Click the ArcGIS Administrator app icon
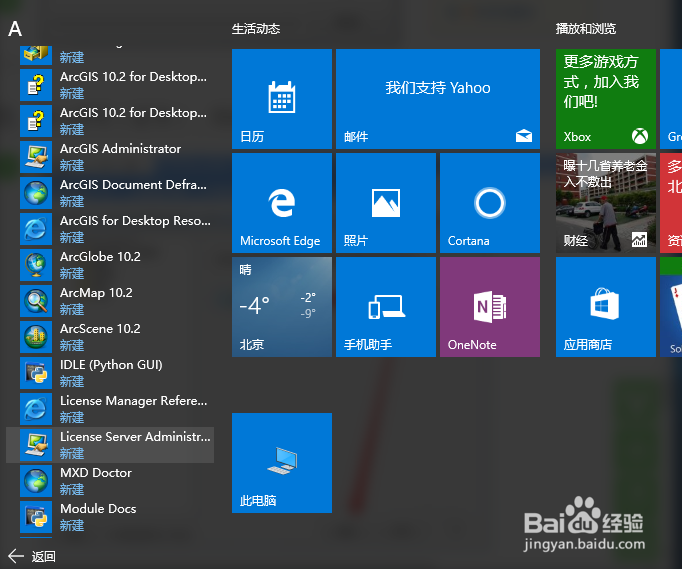The image size is (682, 569). click(x=36, y=157)
